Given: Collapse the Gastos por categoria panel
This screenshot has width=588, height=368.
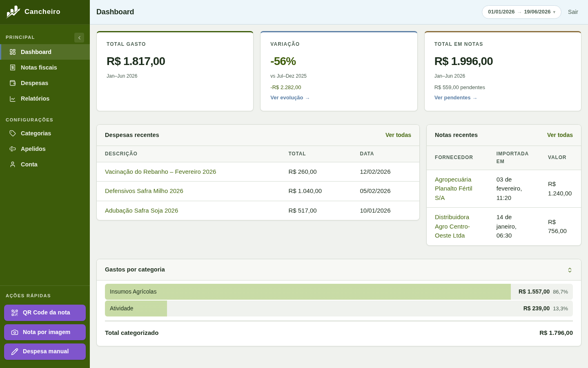Looking at the screenshot, I should (x=570, y=270).
